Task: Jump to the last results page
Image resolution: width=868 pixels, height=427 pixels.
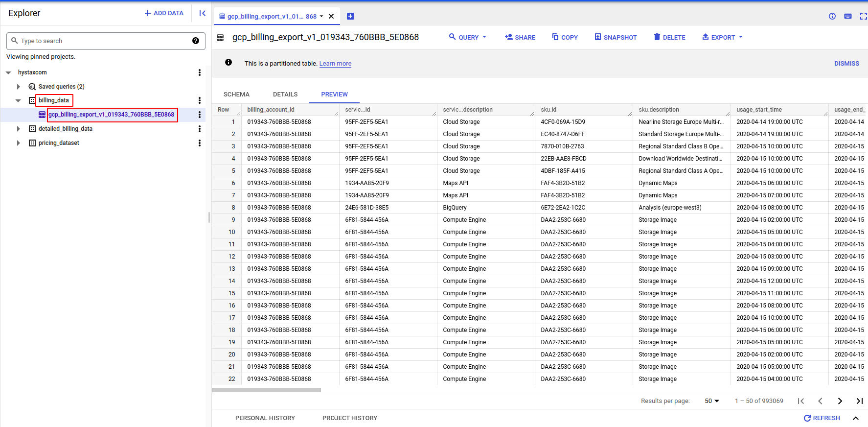Action: pos(859,401)
